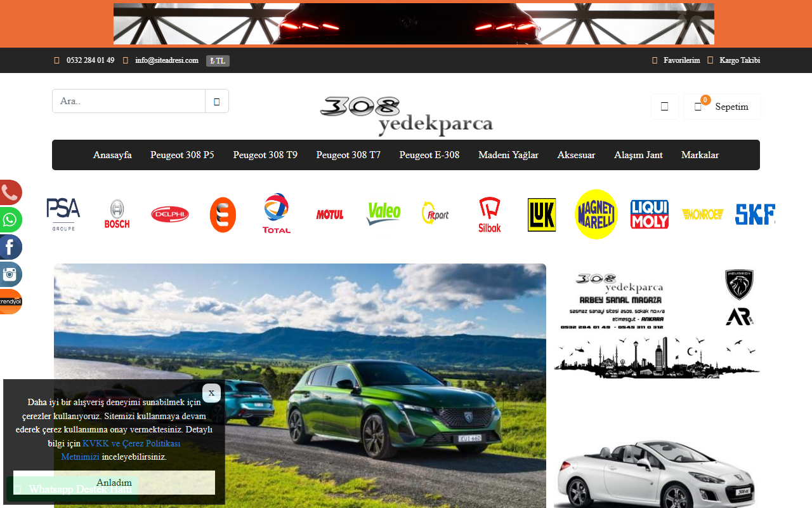Screen dimensions: 812x508
Task: Select the SKF brand logo
Action: click(755, 215)
